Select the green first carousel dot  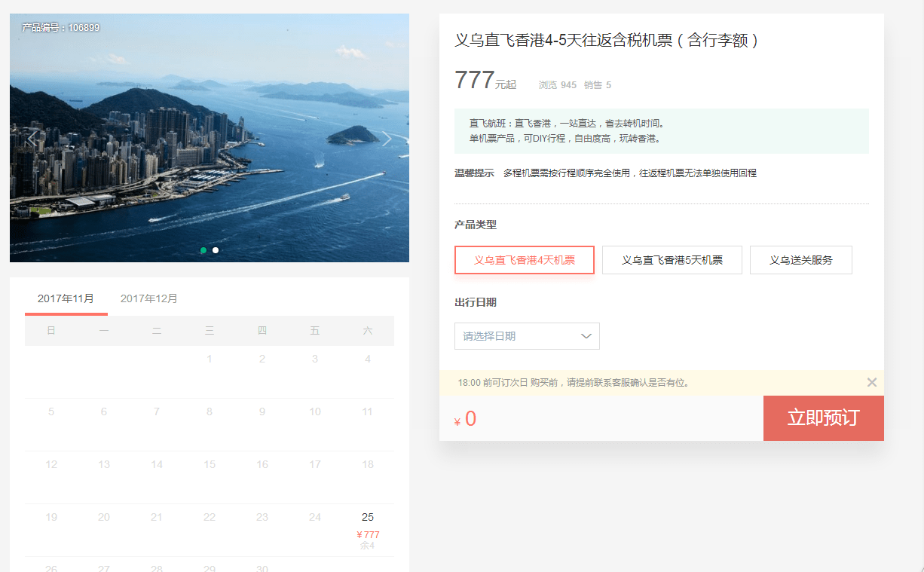[203, 250]
